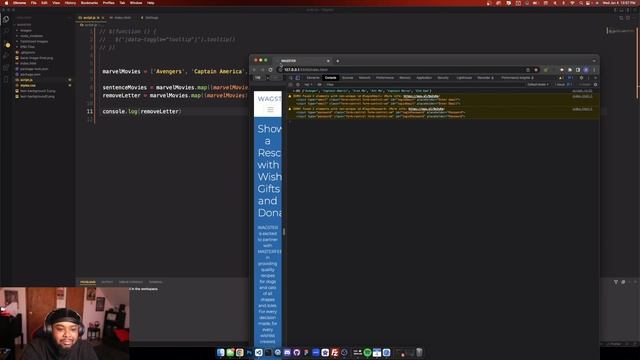Open FileZilla from the dock
640x360 pixels.
335,352
